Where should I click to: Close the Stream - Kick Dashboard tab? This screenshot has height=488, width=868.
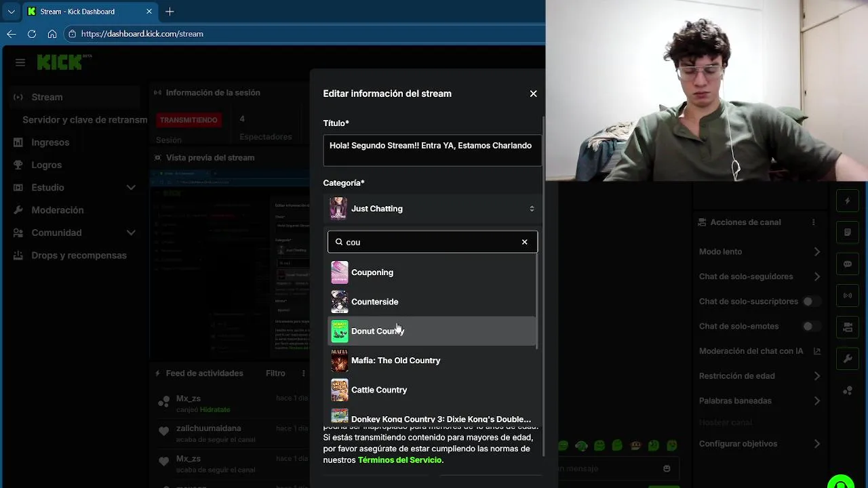149,12
